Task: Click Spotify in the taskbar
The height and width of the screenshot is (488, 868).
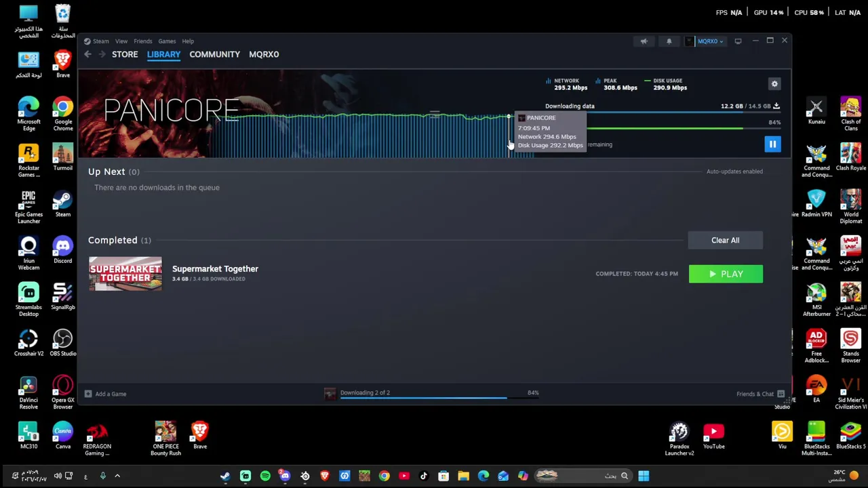Action: [265, 476]
